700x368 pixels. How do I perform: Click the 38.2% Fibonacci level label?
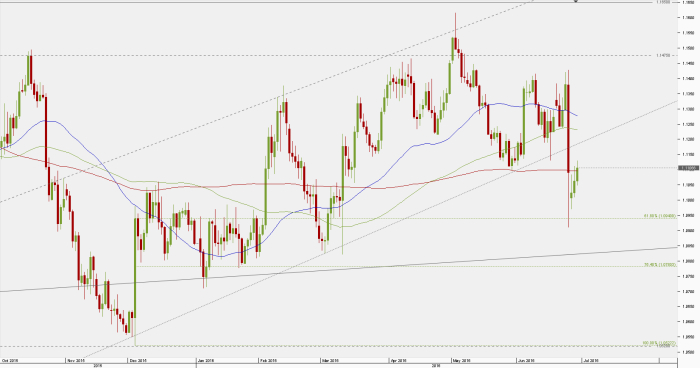(660, 265)
